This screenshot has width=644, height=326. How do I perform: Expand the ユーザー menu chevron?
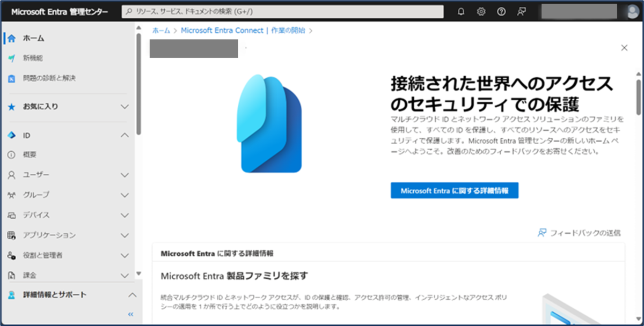point(125,175)
